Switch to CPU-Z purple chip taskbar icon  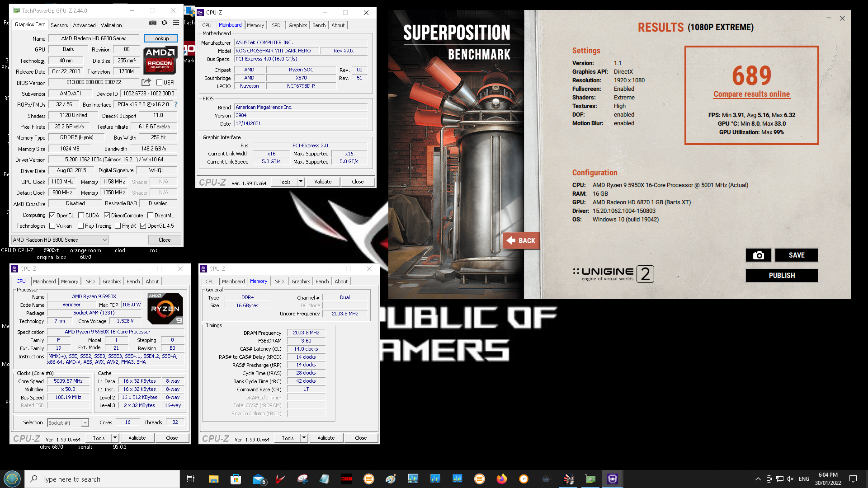(613, 479)
